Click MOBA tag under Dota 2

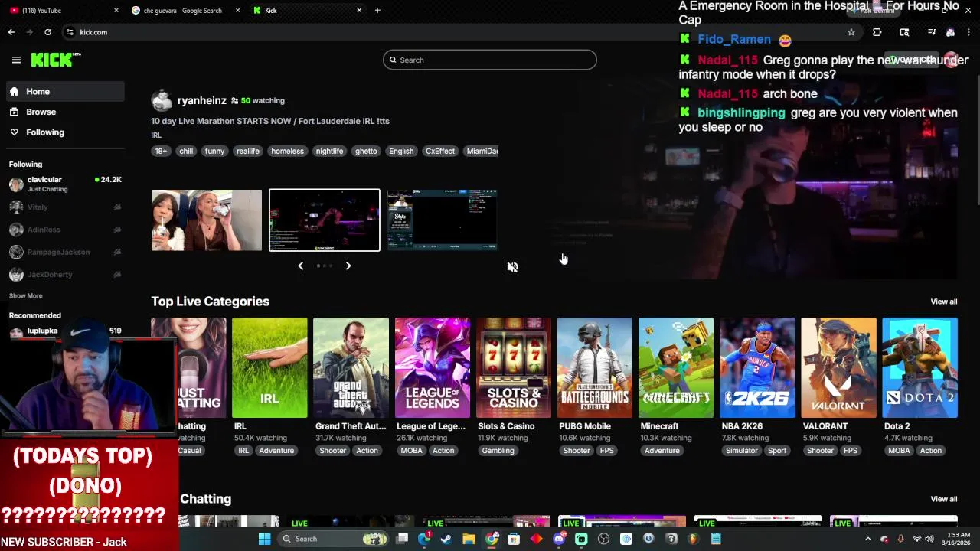(x=899, y=451)
